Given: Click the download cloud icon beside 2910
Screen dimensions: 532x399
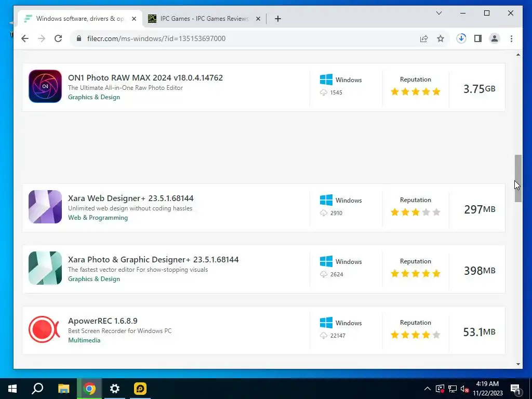Looking at the screenshot, I should 324,212.
